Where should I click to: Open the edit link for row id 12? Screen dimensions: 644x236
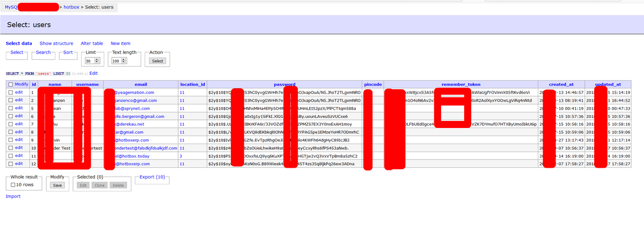(19, 163)
